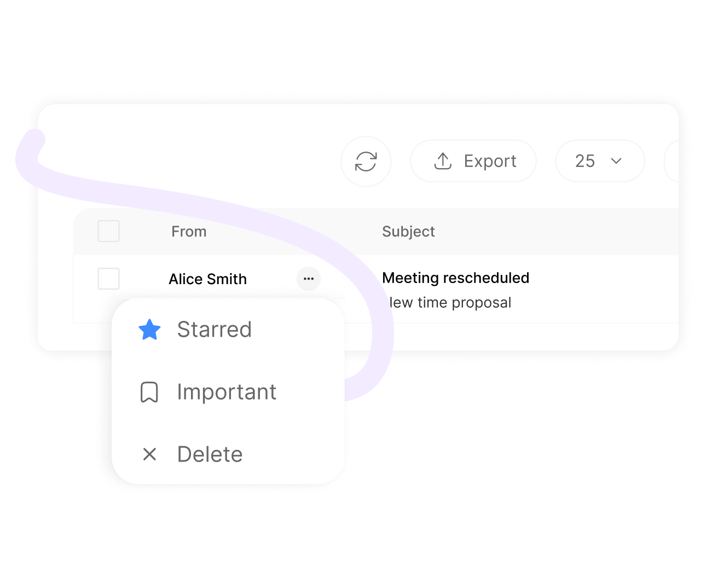Click the X icon beside Delete

coord(149,454)
